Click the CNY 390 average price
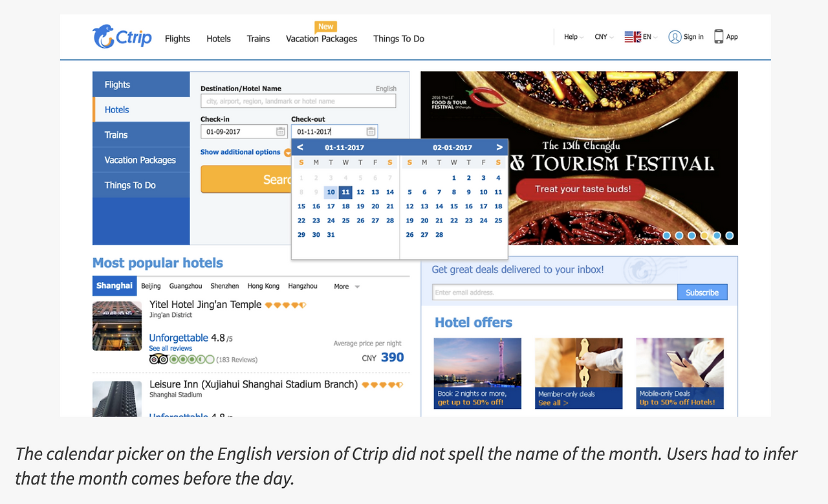Screen dimensions: 828x504 click(x=383, y=357)
